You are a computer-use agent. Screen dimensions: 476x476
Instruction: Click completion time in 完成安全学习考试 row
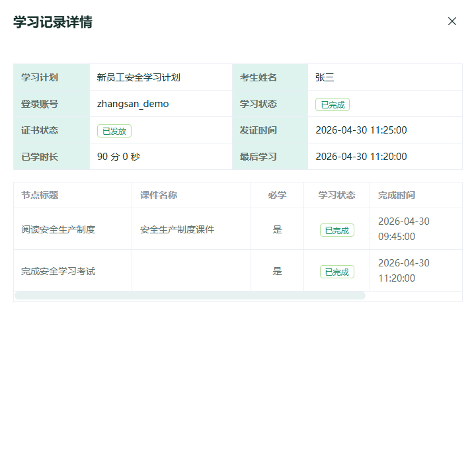[x=404, y=270]
